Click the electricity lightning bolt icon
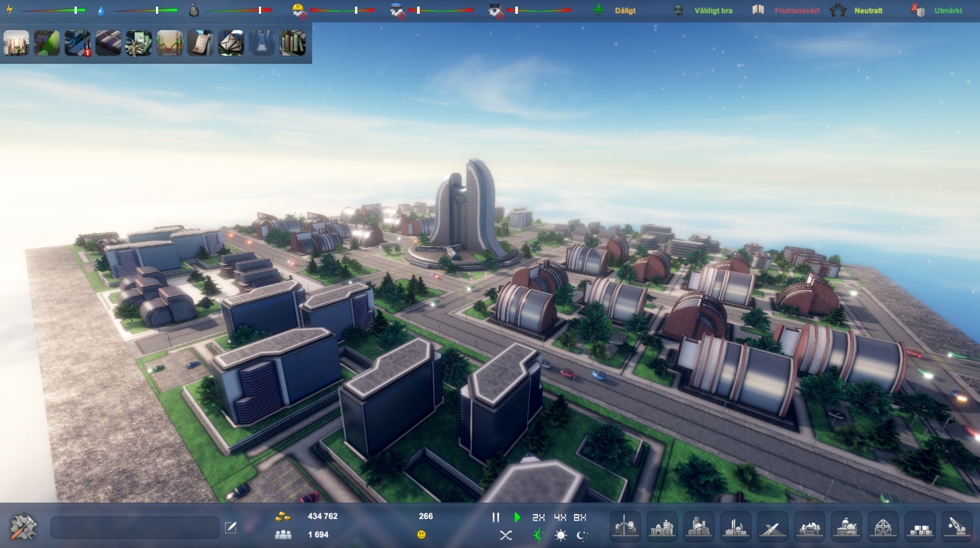Viewport: 980px width, 548px height. pos(9,10)
